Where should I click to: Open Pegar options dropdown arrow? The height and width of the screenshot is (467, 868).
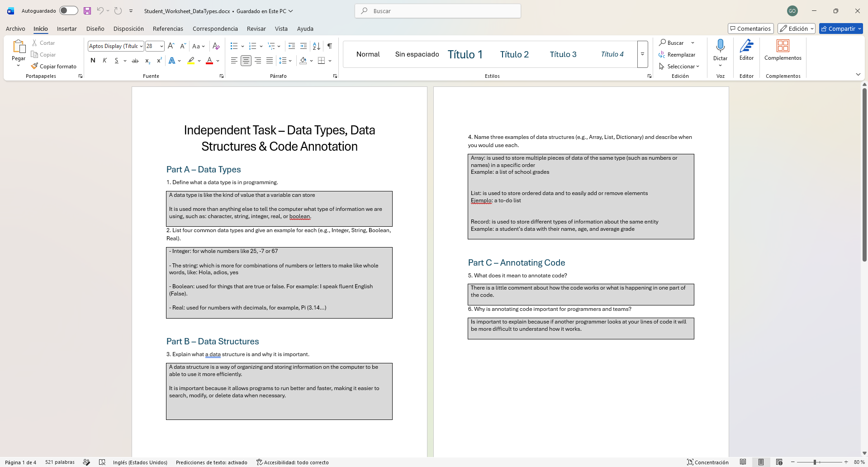click(x=19, y=66)
